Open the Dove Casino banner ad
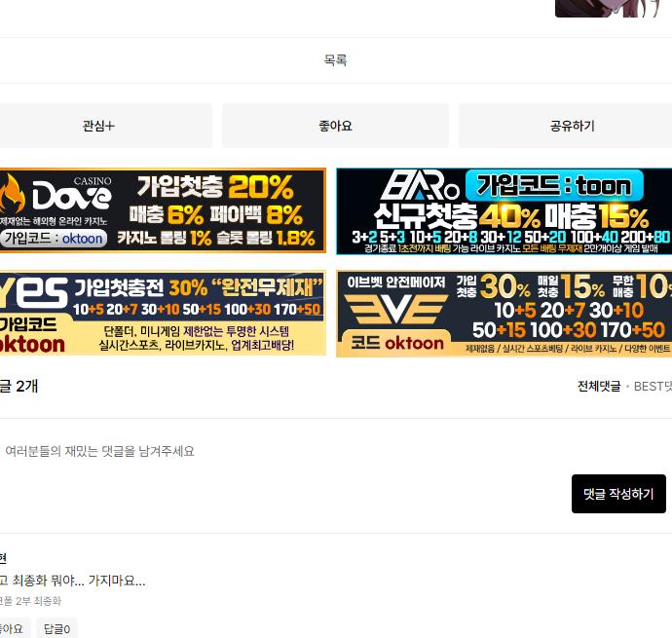Image resolution: width=672 pixels, height=638 pixels. click(x=163, y=210)
